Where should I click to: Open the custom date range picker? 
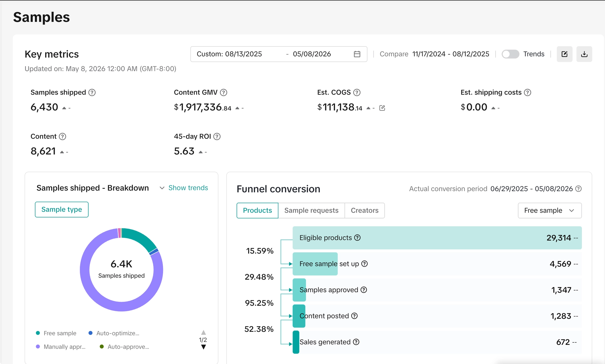tap(279, 54)
